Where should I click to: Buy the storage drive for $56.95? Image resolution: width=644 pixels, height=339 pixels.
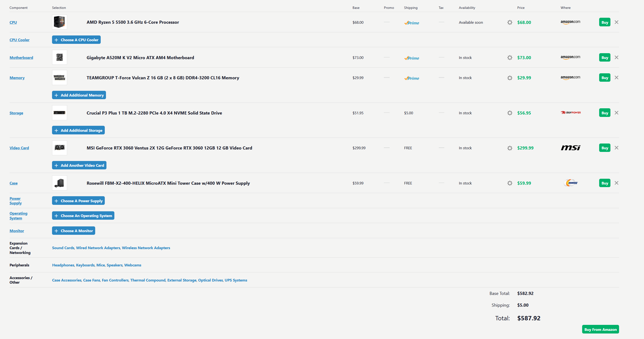(604, 113)
